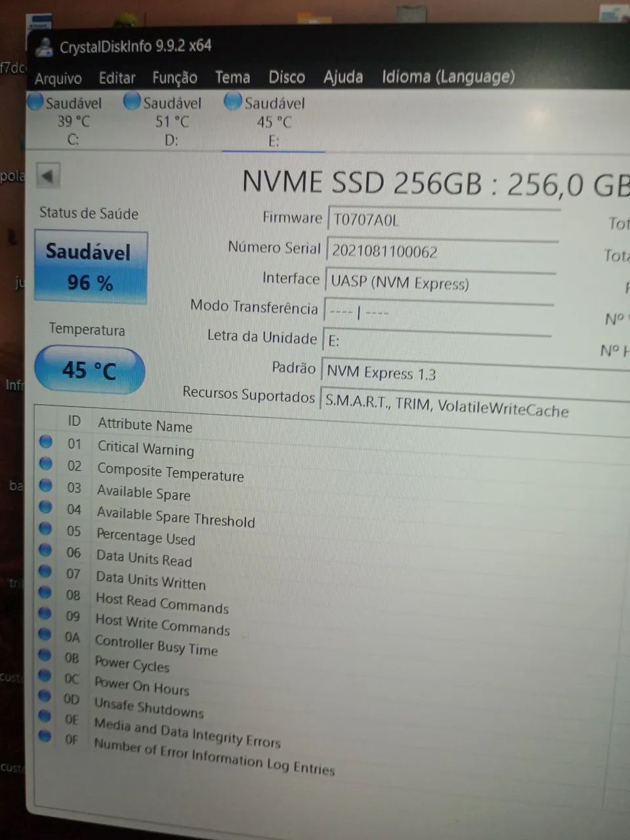Click status dot of Host Write Commands row
630x840 pixels.
pos(45,613)
